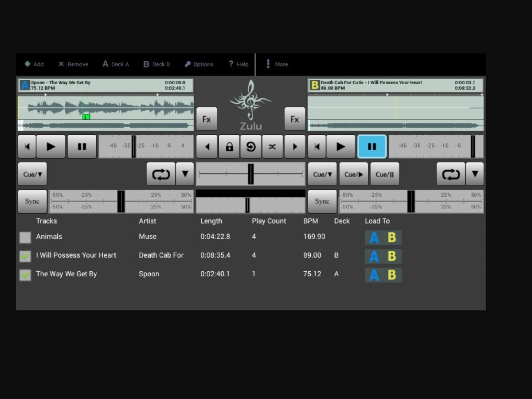Load Animals track to Deck A
The height and width of the screenshot is (399, 532).
374,238
